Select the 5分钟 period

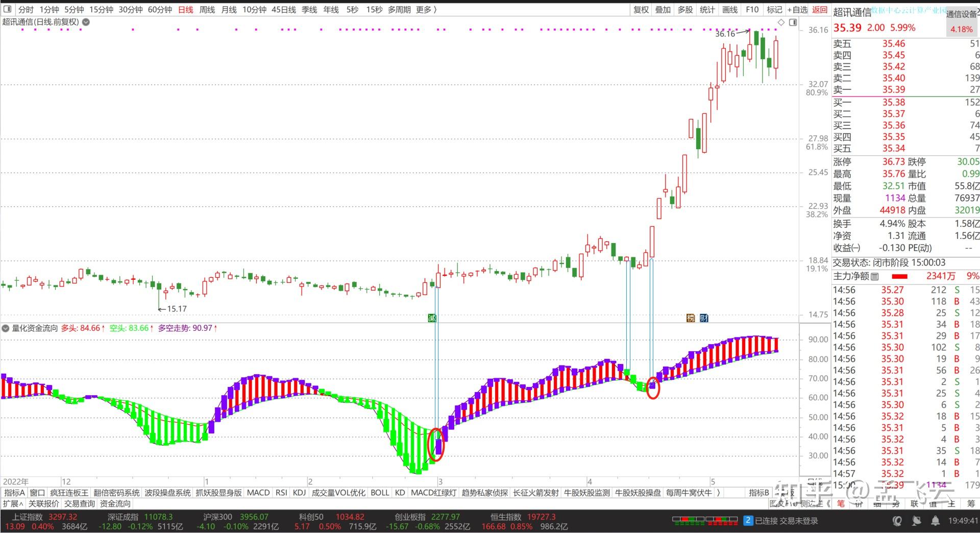tap(74, 10)
